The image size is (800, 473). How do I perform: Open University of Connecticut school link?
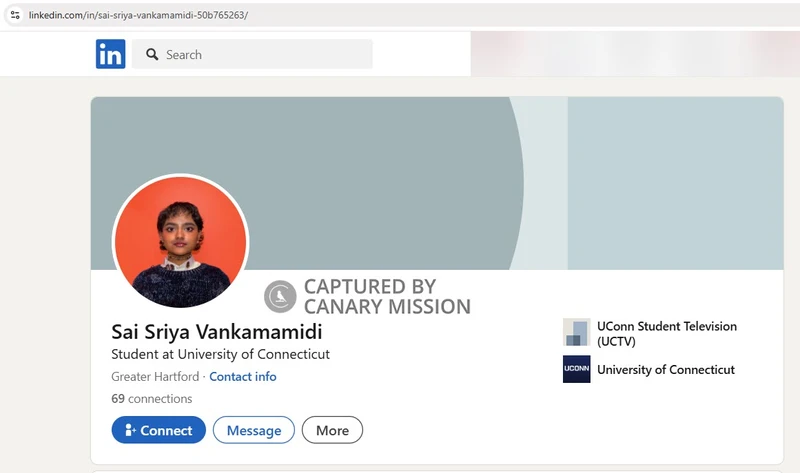(666, 369)
